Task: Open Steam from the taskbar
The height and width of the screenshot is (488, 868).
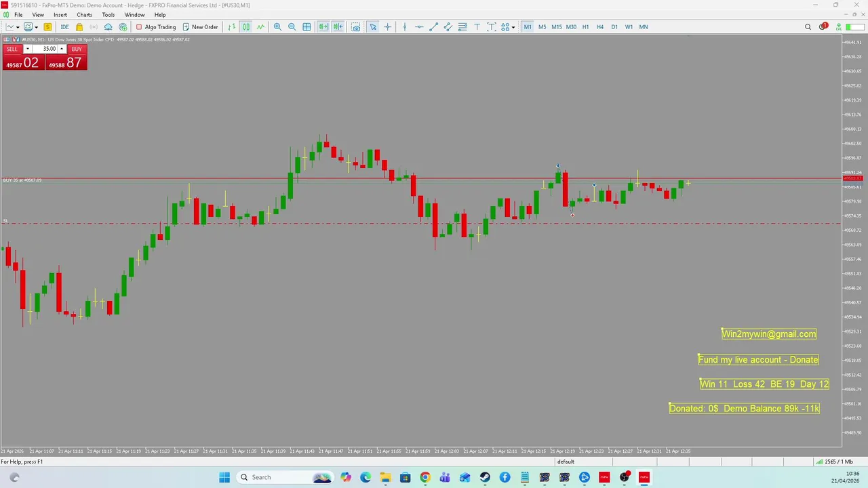Action: tap(485, 477)
